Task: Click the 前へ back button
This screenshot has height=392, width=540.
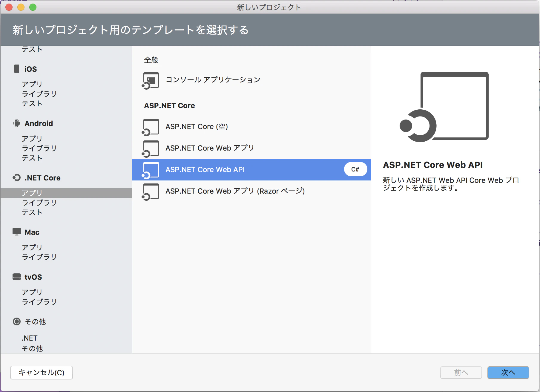Action: point(461,373)
